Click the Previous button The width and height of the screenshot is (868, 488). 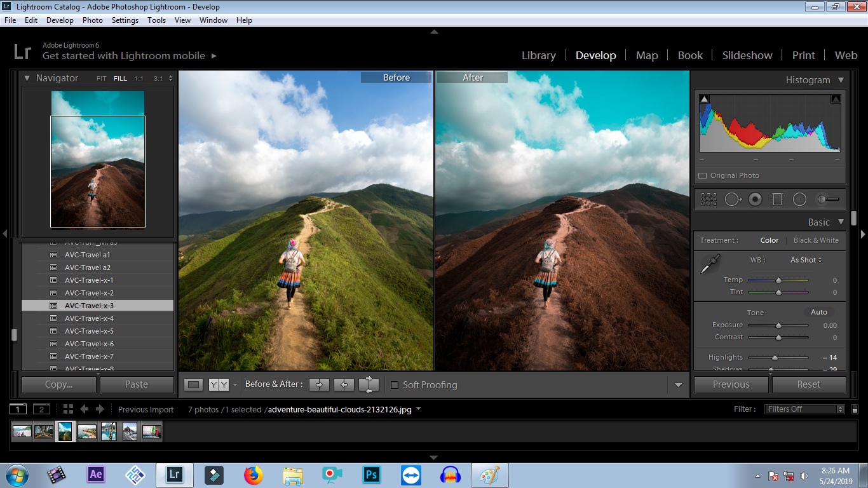click(731, 384)
